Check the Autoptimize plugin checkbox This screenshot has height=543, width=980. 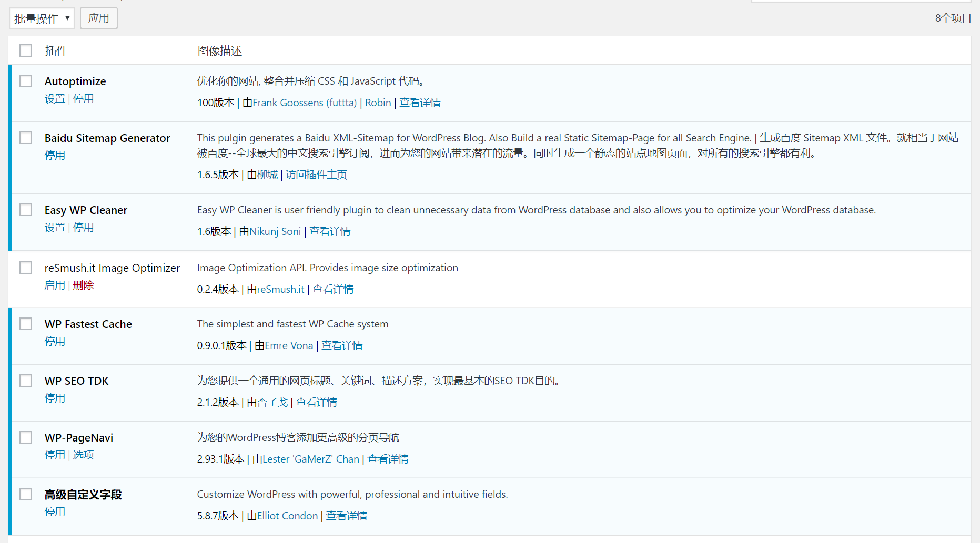pyautogui.click(x=26, y=81)
